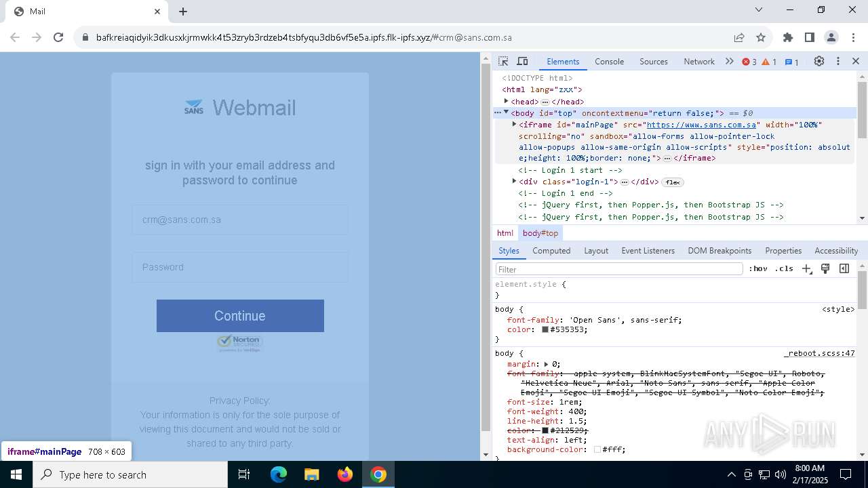Close the DevTools panel
Image resolution: width=868 pixels, height=488 pixels.
856,61
